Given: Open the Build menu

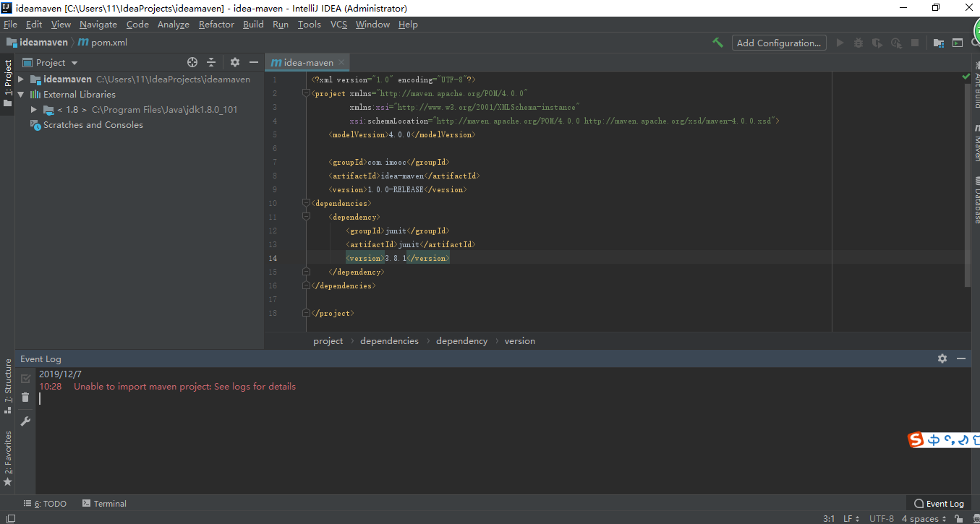Looking at the screenshot, I should [x=253, y=24].
